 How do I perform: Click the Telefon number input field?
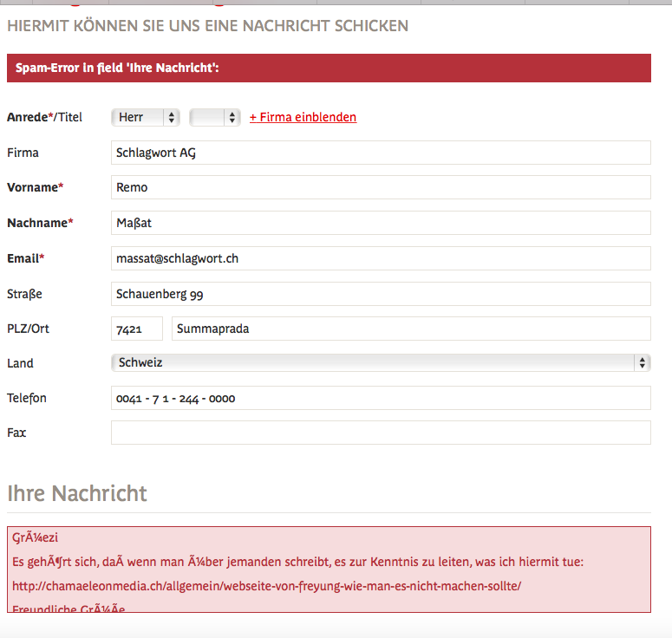point(381,398)
